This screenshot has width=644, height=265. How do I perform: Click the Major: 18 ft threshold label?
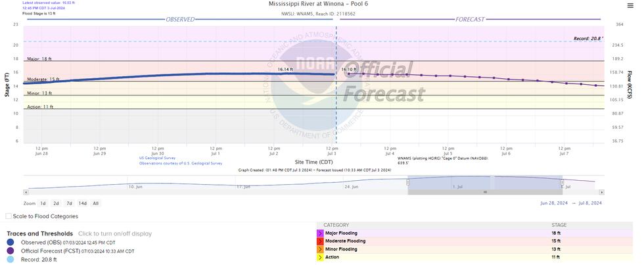pyautogui.click(x=39, y=59)
